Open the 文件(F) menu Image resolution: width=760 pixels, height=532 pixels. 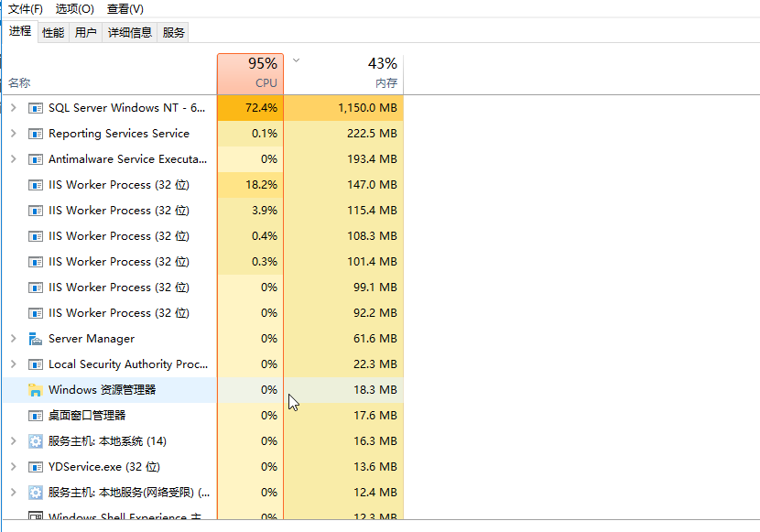26,9
